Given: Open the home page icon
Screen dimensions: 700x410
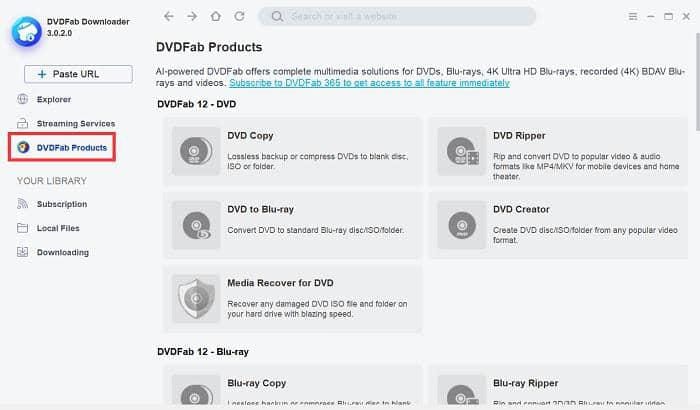Looking at the screenshot, I should click(x=216, y=17).
